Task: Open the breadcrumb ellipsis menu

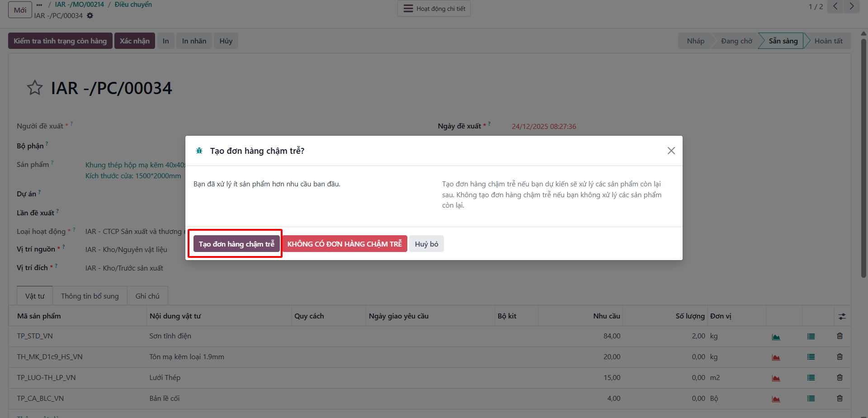Action: click(39, 5)
